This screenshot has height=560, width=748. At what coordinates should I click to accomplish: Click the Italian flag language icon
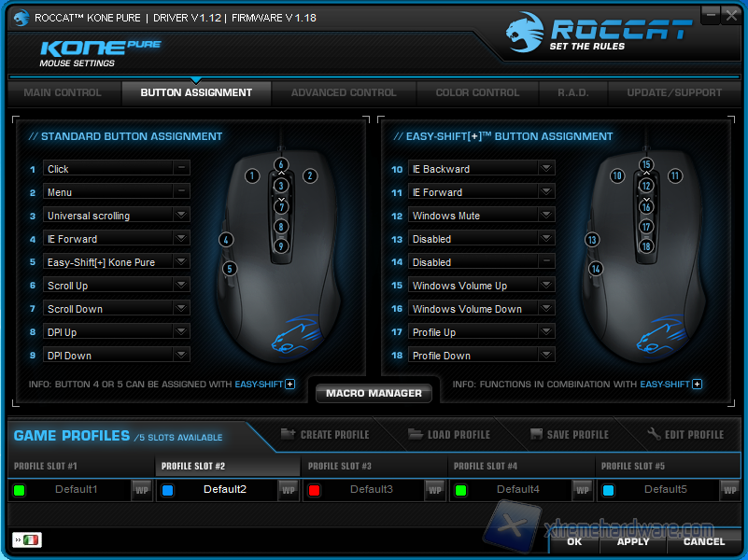coord(31,540)
